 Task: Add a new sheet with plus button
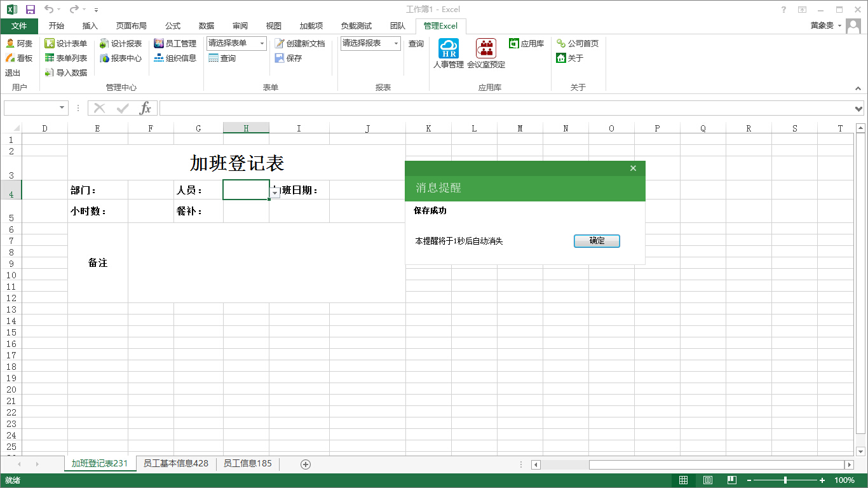tap(306, 464)
